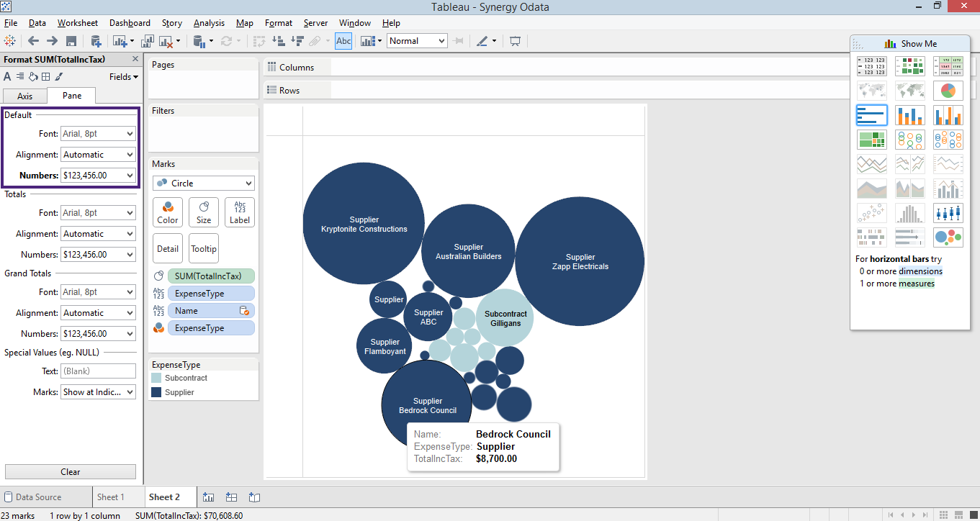Viewport: 980px width, 521px height.
Task: Click the new dashboard tab icon
Action: pyautogui.click(x=231, y=497)
